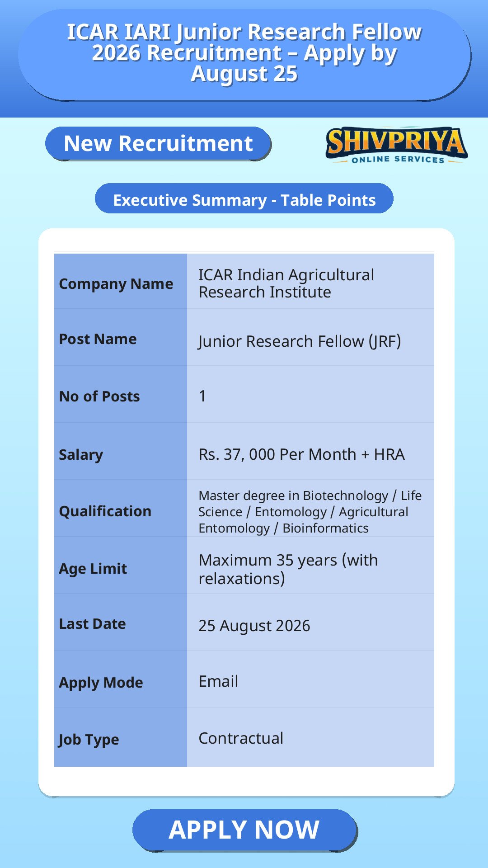Open the Shivpriya Online Services logo
488x868 pixels.
(x=396, y=145)
